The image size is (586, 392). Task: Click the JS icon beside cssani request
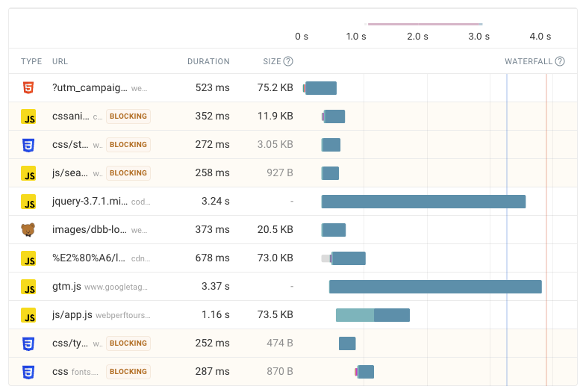coord(28,116)
